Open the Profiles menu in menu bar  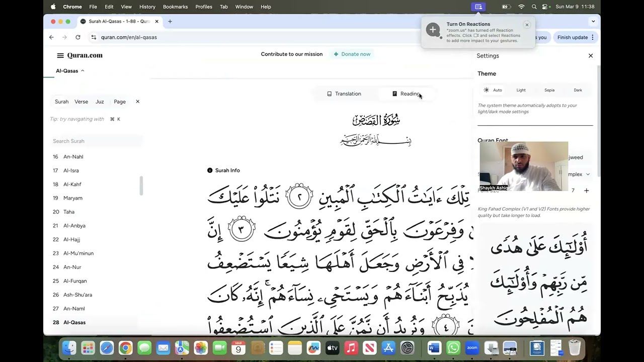click(204, 7)
